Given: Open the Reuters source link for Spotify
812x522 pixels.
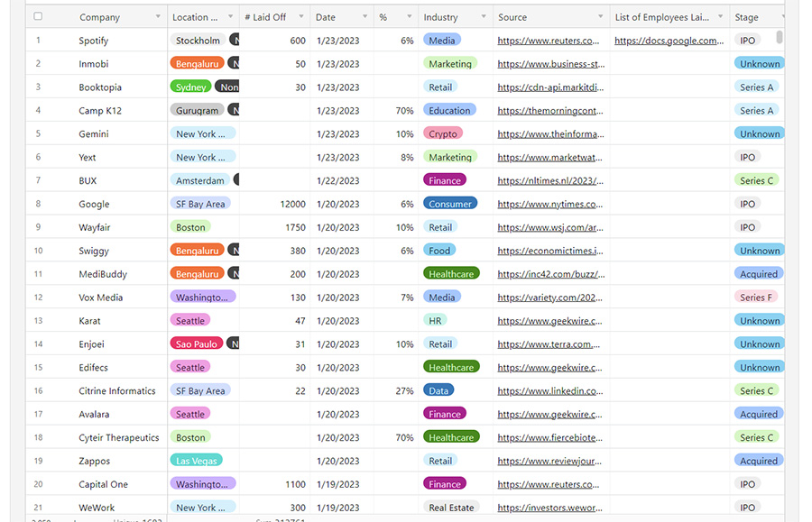Looking at the screenshot, I should pos(548,41).
